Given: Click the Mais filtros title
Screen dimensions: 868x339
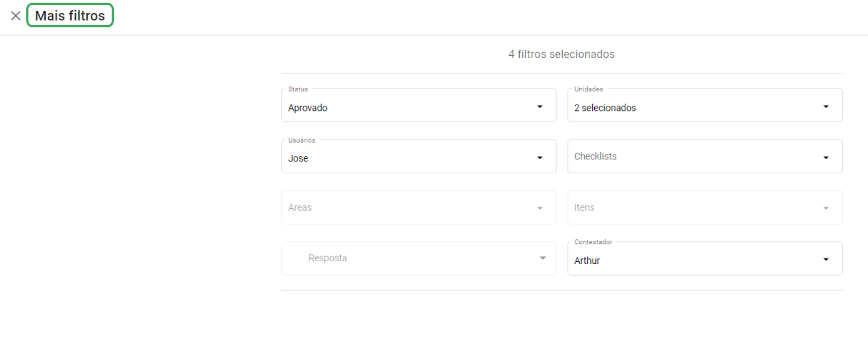Looking at the screenshot, I should 70,16.
